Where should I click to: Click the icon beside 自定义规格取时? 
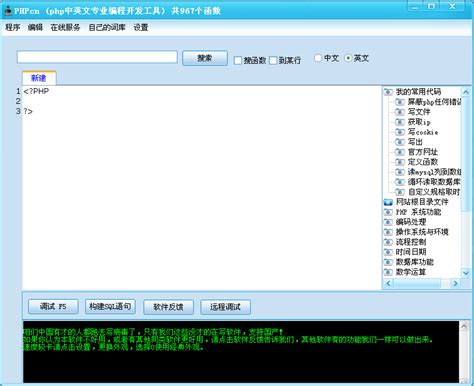coord(400,192)
